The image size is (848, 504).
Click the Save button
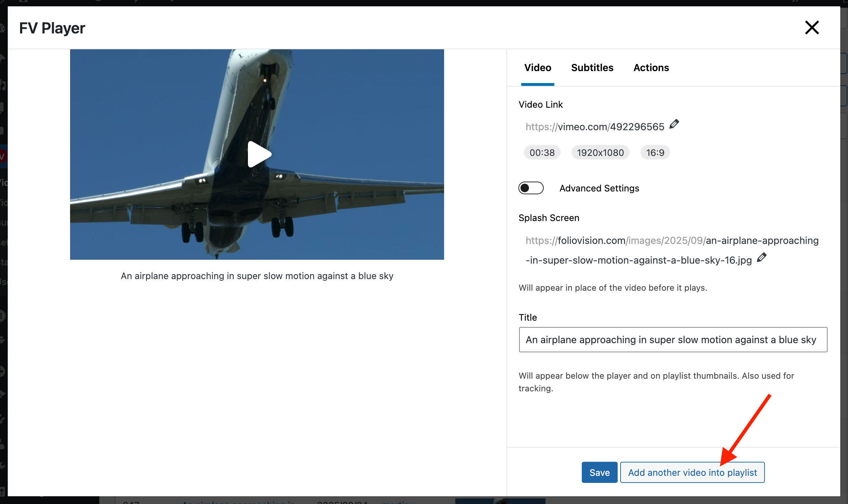[x=599, y=472]
